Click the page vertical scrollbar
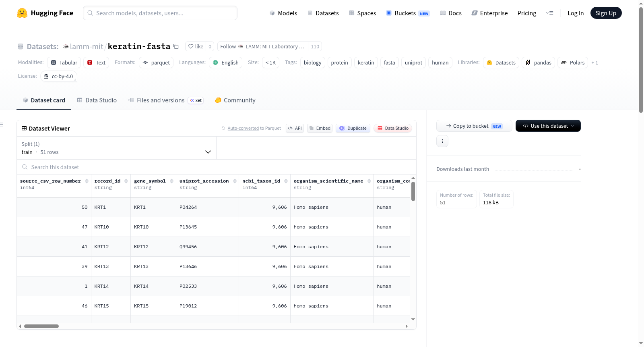 (x=641, y=60)
